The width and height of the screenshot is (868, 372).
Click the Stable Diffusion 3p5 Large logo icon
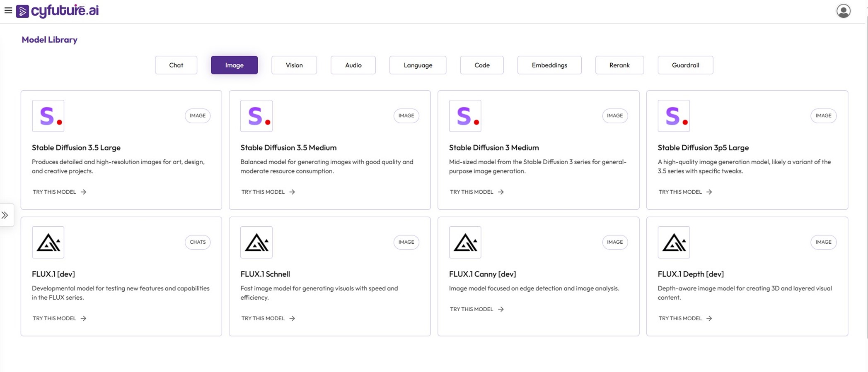674,116
